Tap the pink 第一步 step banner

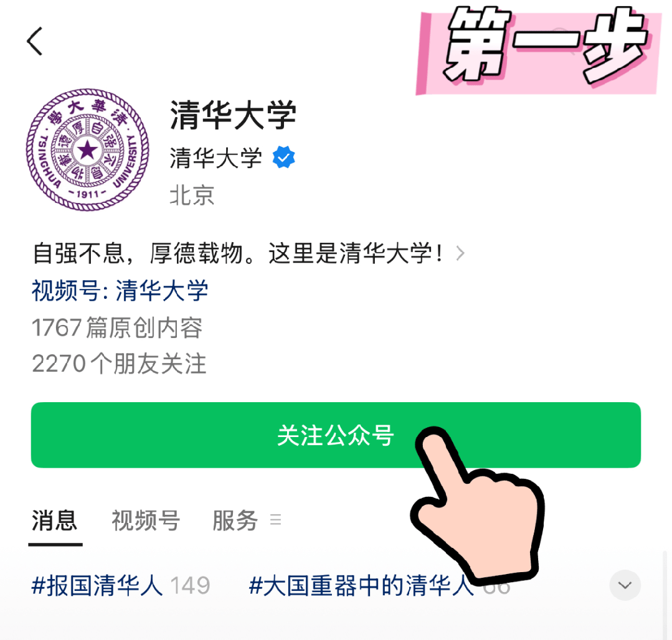point(537,50)
